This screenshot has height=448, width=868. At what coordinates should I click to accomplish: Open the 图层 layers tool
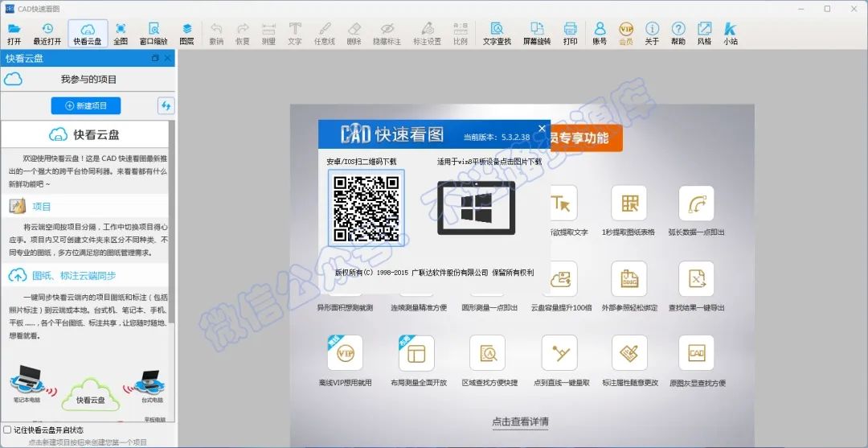[x=187, y=34]
